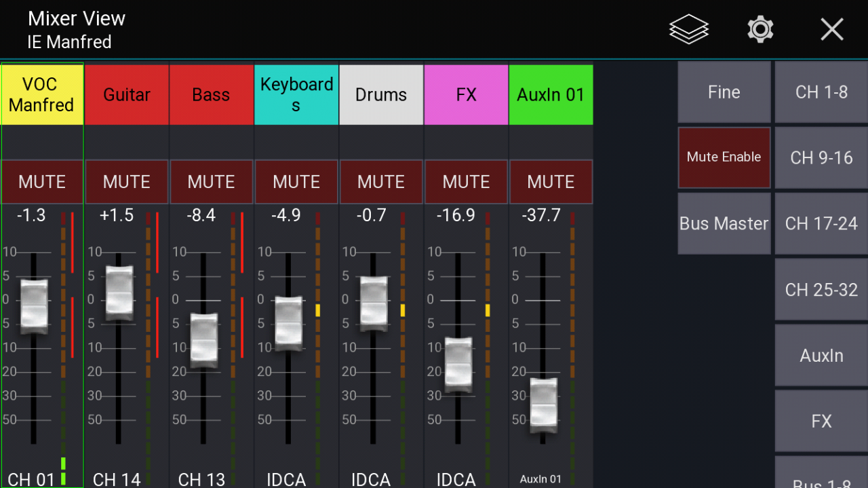Close Mixer View with the X icon

tap(831, 30)
